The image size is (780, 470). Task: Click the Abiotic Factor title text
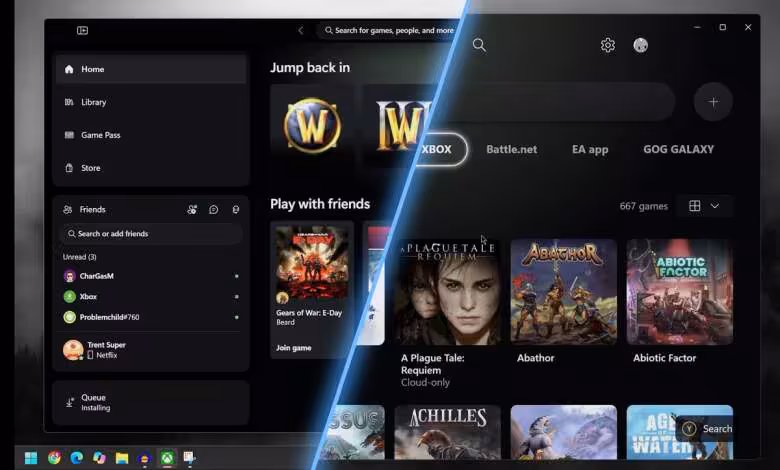coord(665,358)
